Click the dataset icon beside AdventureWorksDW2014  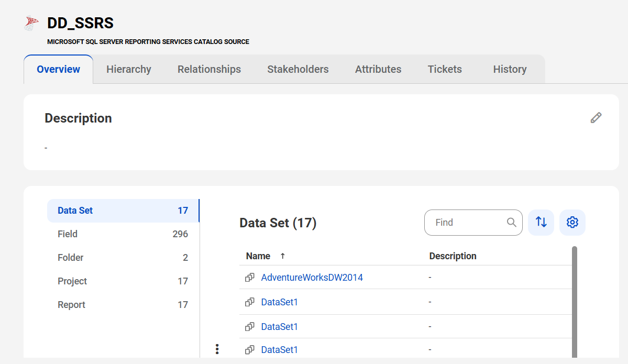249,278
